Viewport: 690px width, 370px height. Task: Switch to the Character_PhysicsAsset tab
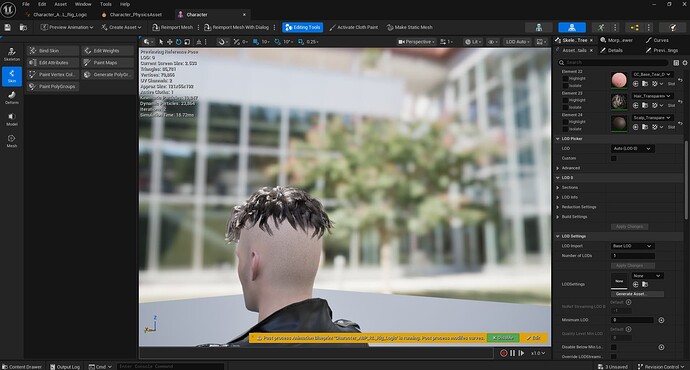pos(132,15)
